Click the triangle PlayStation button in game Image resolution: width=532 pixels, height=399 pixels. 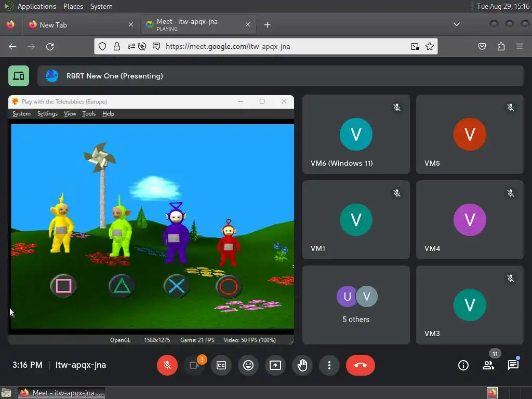[122, 286]
